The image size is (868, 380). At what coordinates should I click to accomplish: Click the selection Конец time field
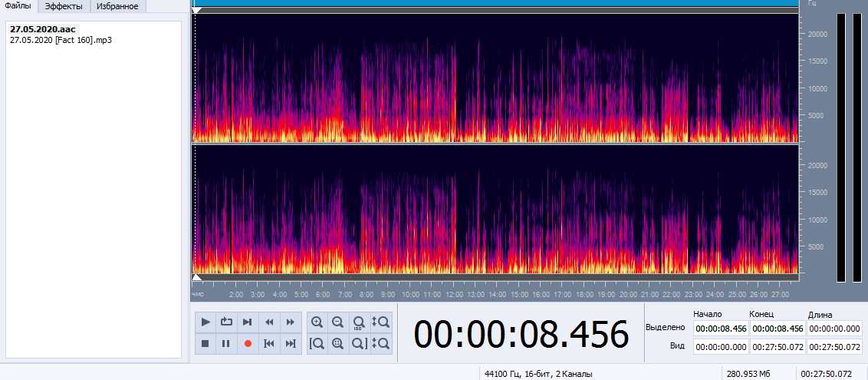coord(778,329)
